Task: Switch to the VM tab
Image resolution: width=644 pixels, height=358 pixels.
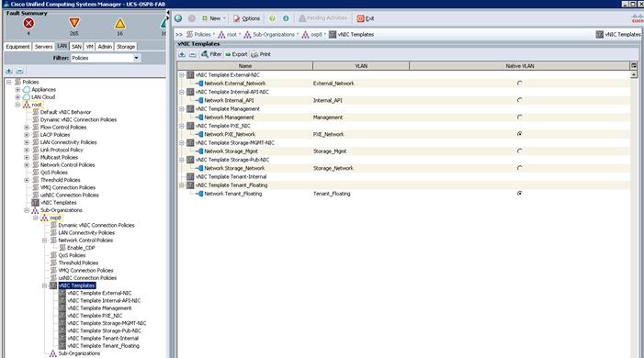Action: point(89,47)
